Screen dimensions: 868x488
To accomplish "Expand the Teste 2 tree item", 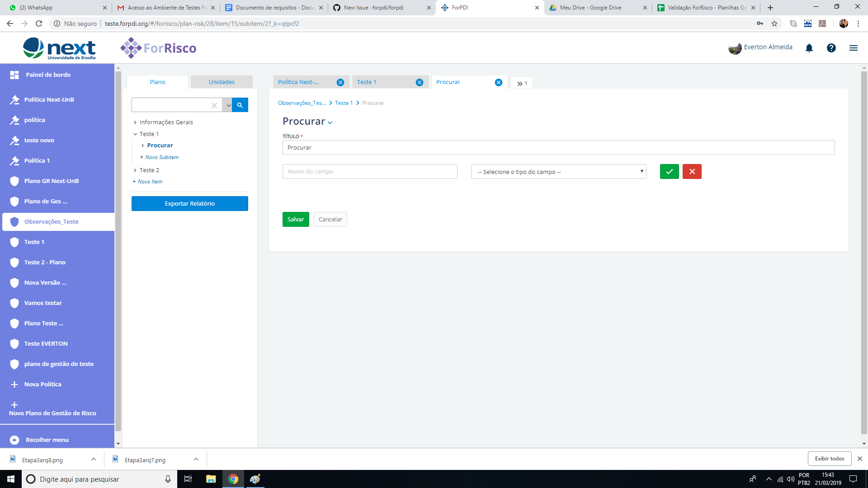I will pyautogui.click(x=135, y=170).
